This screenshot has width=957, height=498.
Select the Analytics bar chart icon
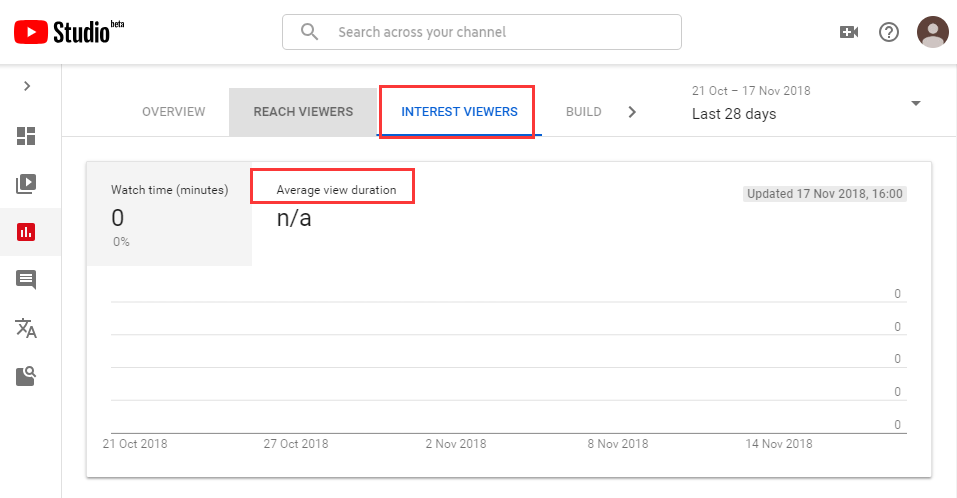point(26,232)
